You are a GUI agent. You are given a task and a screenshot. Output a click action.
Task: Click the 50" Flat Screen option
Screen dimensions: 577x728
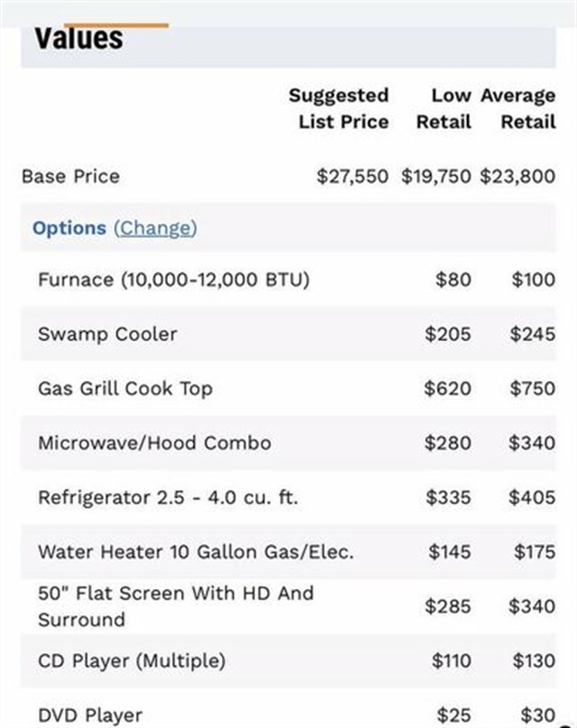click(176, 606)
